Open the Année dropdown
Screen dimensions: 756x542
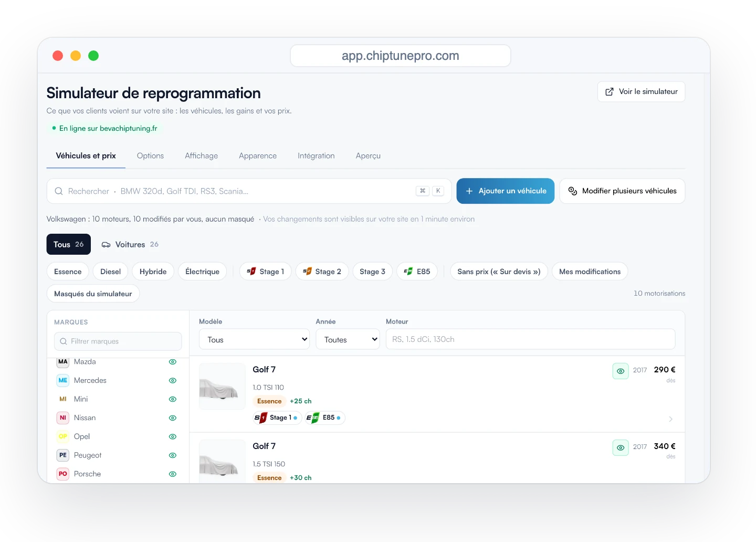click(x=348, y=339)
